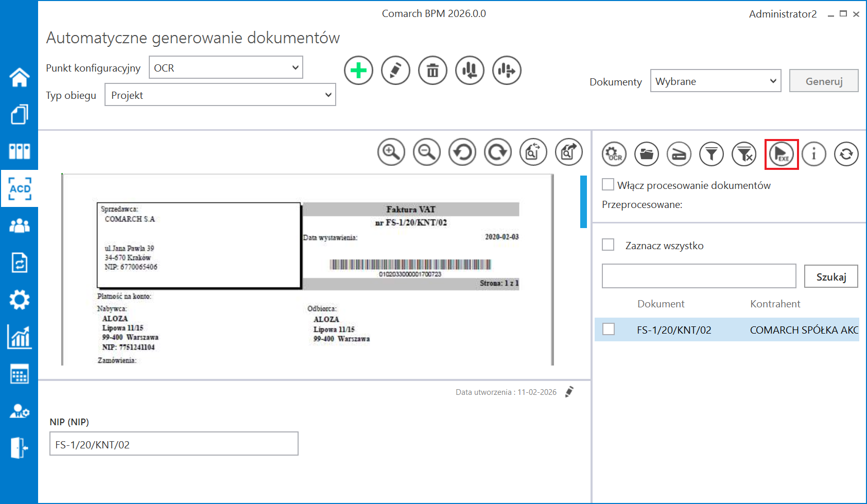Go to Home in left sidebar
Viewport: 867px width, 504px height.
pos(20,77)
